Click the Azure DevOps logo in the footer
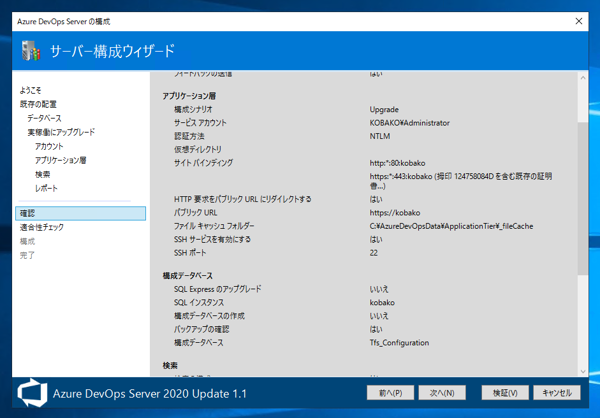Image resolution: width=600 pixels, height=418 pixels. pyautogui.click(x=32, y=393)
